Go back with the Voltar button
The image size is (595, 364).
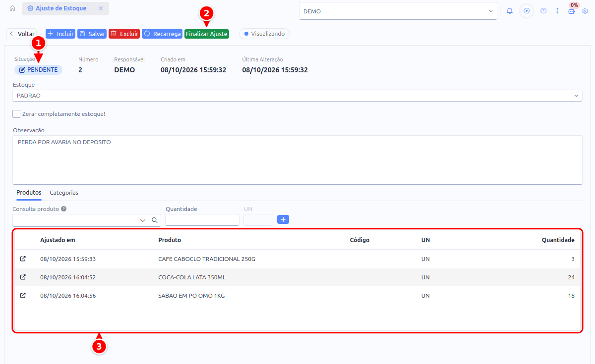tap(21, 34)
